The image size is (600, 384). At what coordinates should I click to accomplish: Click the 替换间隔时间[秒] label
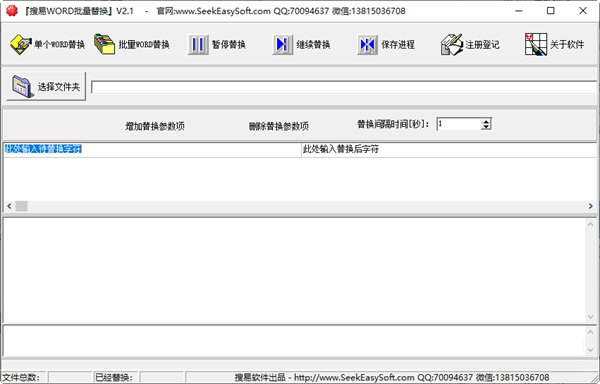[393, 124]
